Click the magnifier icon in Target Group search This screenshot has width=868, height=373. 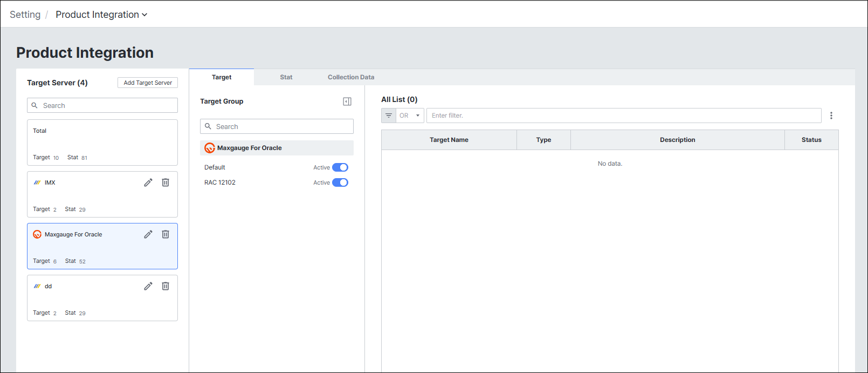point(208,126)
